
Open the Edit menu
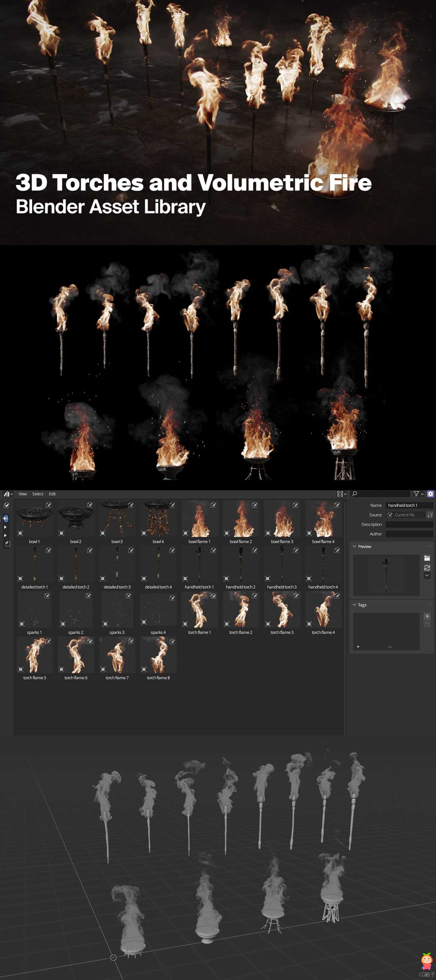pos(52,494)
